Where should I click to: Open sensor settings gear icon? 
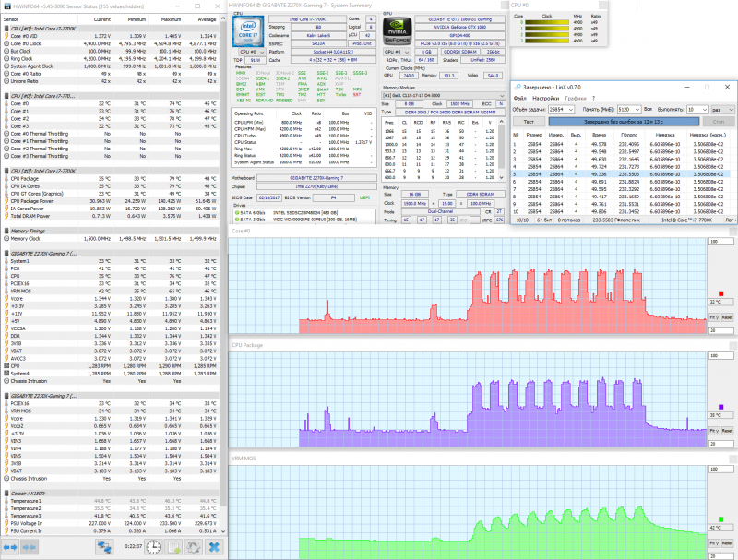coord(194,547)
